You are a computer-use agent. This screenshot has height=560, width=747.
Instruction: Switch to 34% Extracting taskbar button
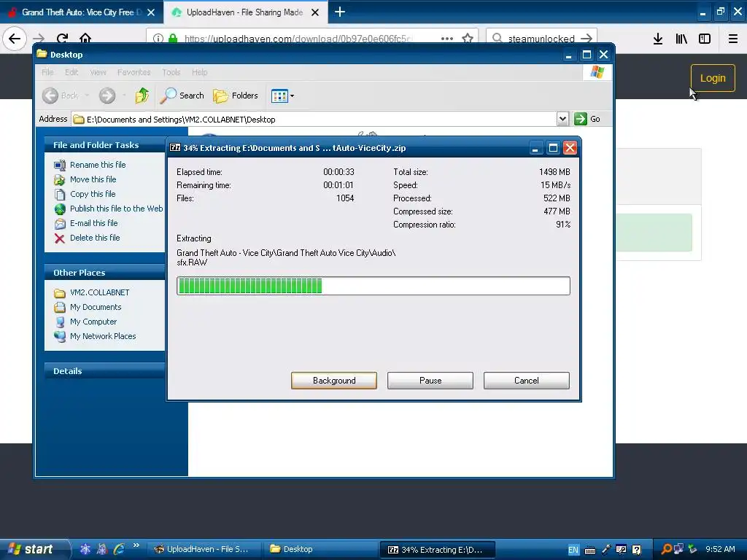pos(438,550)
